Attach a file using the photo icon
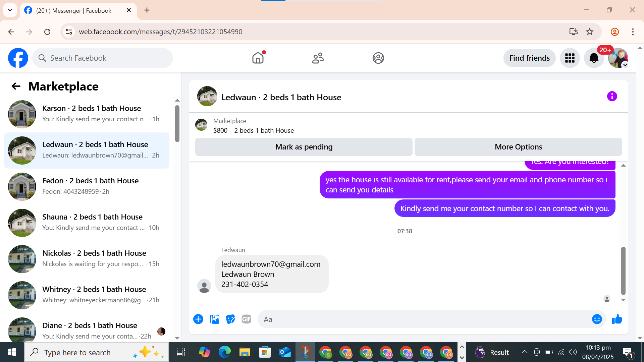 coord(214,319)
